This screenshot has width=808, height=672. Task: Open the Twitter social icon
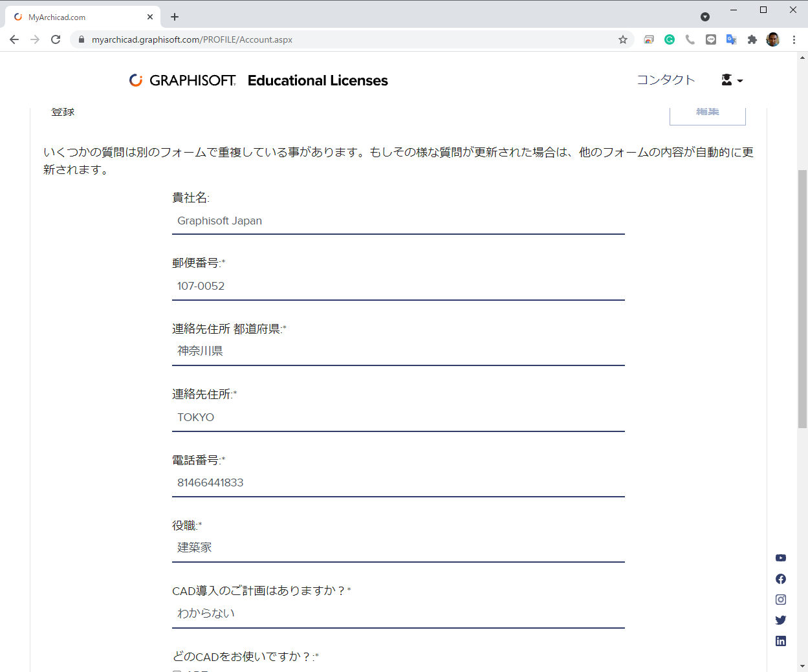point(781,620)
